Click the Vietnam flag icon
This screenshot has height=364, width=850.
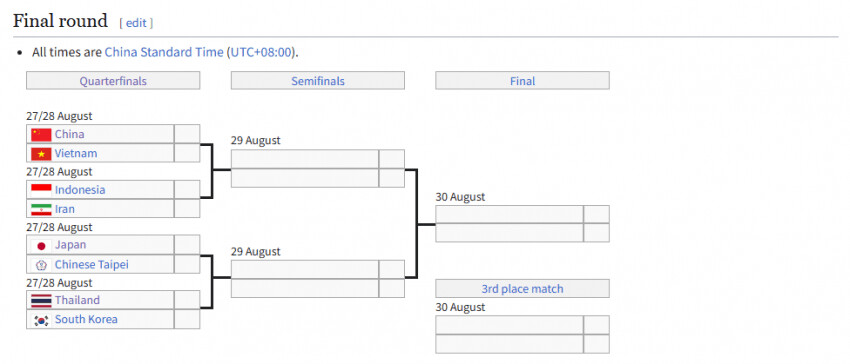click(x=41, y=154)
